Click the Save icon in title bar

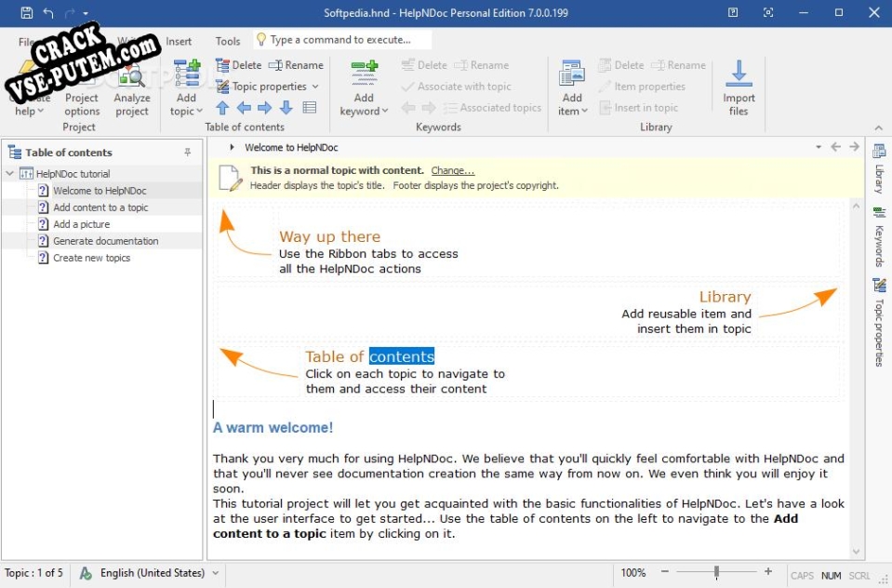point(26,12)
